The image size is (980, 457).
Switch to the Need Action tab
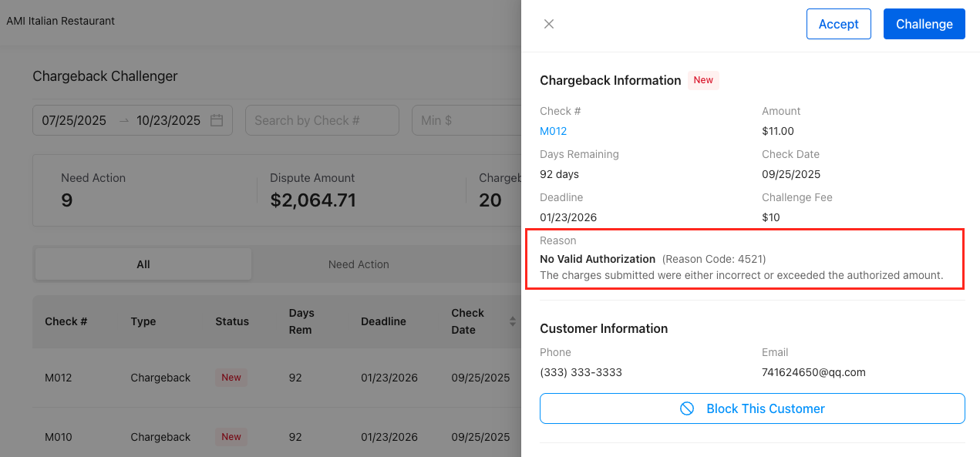[x=359, y=264]
